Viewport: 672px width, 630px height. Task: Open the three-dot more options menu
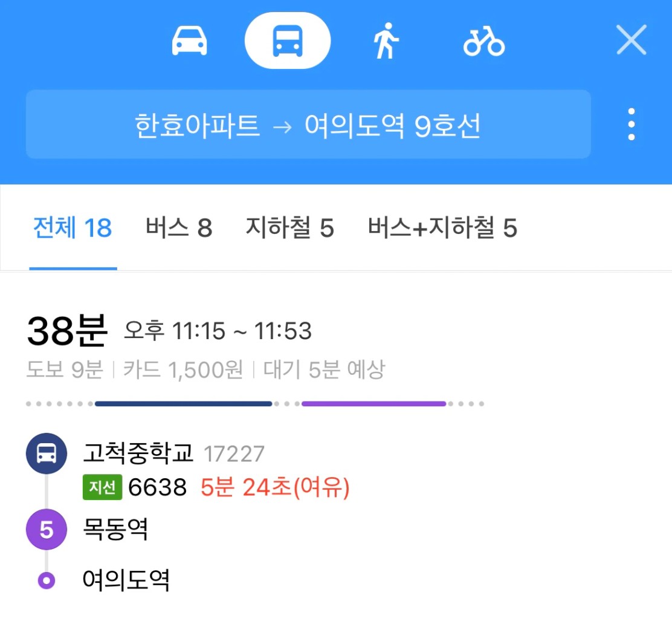tap(632, 124)
